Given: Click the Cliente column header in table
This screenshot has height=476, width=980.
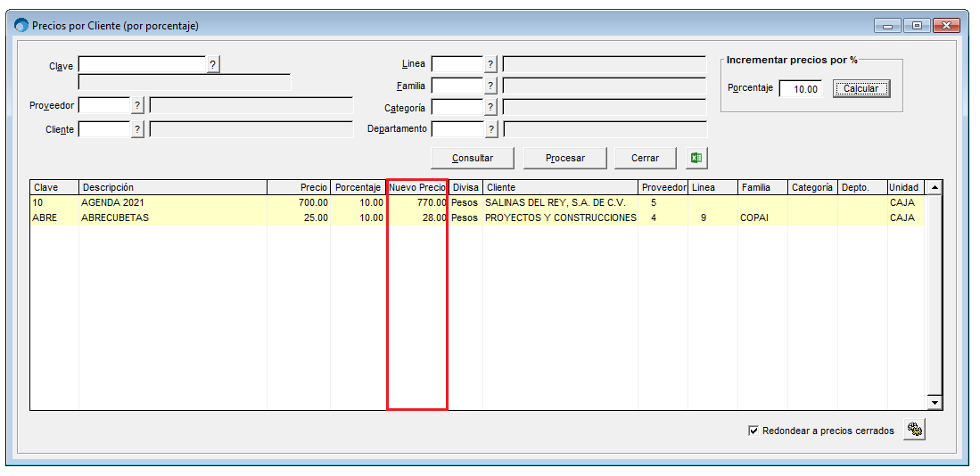Looking at the screenshot, I should [x=561, y=187].
